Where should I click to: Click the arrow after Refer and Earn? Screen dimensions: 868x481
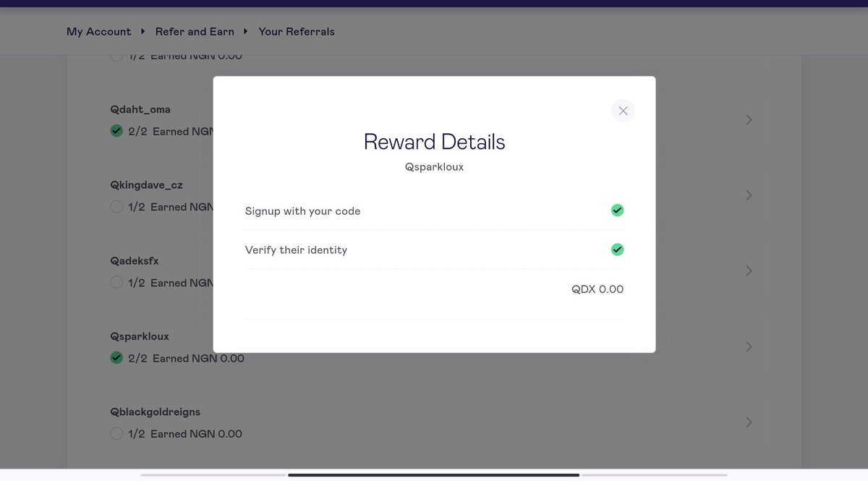pos(246,31)
